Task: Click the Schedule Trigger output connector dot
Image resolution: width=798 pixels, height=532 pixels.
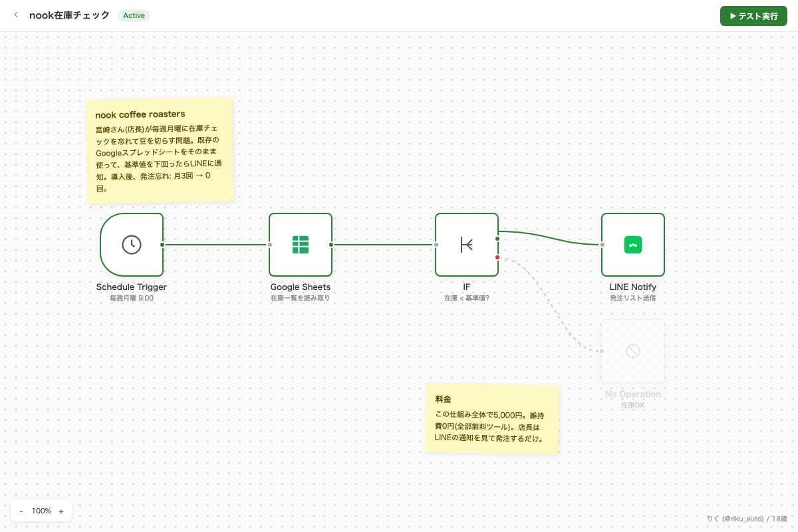Action: (162, 245)
